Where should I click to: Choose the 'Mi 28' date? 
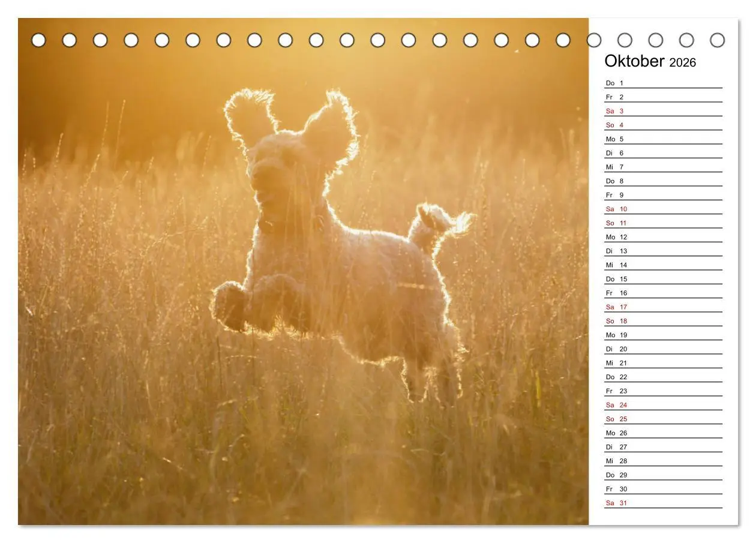[x=663, y=461]
